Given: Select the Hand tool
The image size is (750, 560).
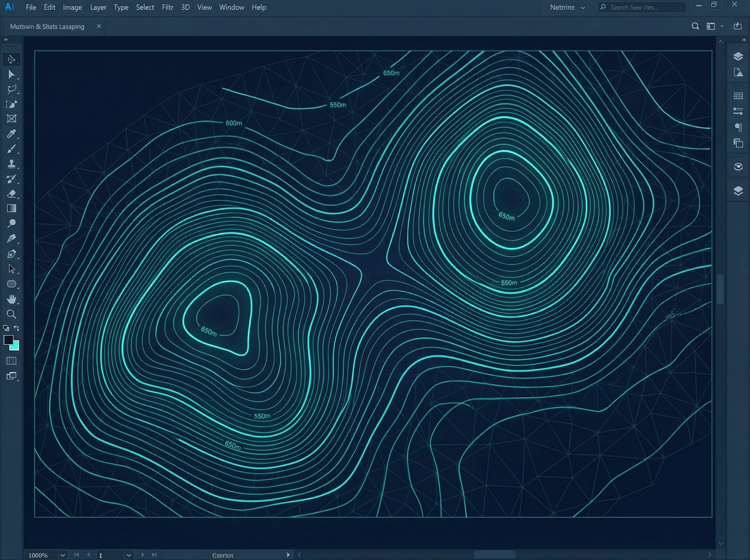Looking at the screenshot, I should 12,299.
